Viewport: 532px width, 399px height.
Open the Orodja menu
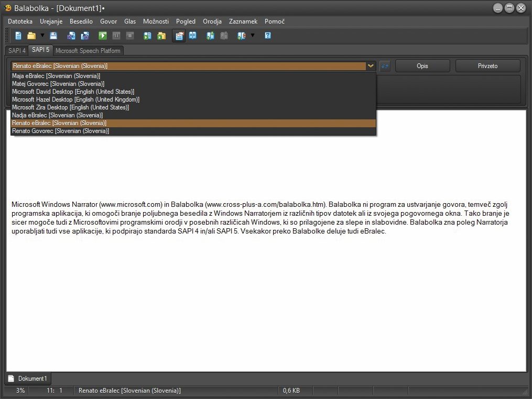click(x=212, y=21)
